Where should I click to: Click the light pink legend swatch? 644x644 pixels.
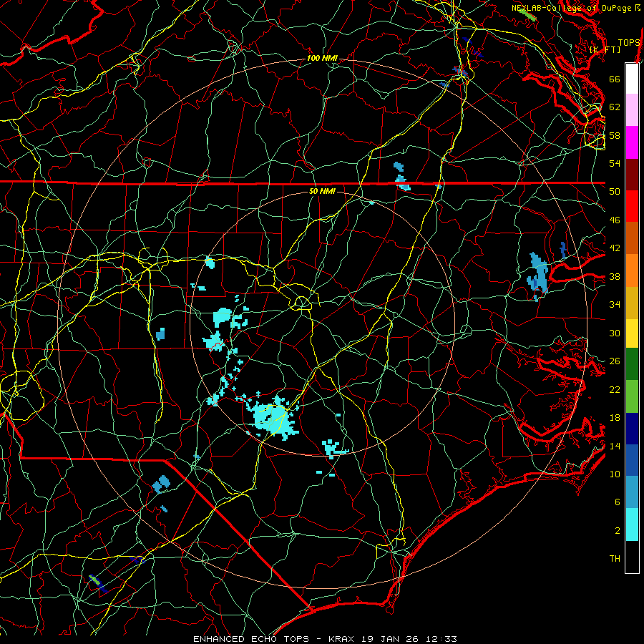pyautogui.click(x=632, y=109)
